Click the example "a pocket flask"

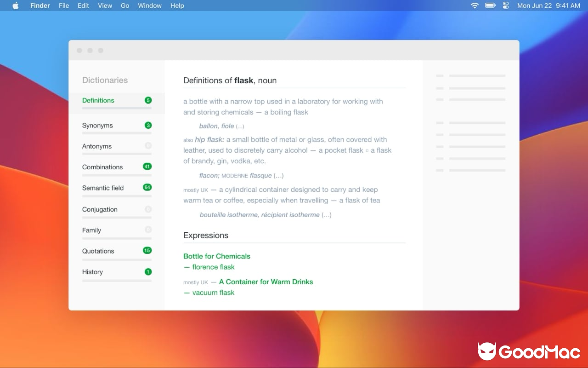[x=341, y=150]
